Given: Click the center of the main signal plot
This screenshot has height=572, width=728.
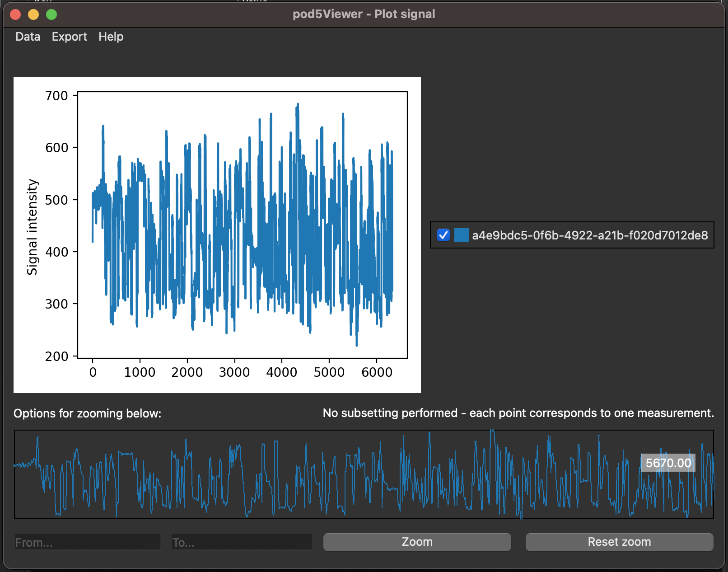Looking at the screenshot, I should pos(243,225).
